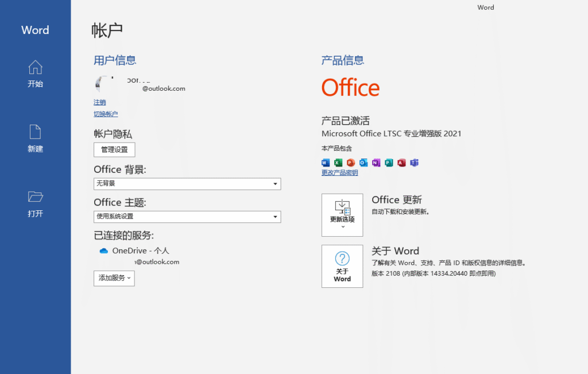The width and height of the screenshot is (588, 374).
Task: Expand the 添加服务 dropdown button
Action: (114, 278)
